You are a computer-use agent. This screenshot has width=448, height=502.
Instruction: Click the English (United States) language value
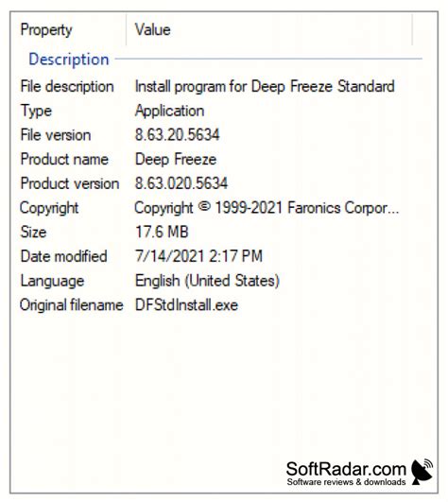[x=207, y=281]
